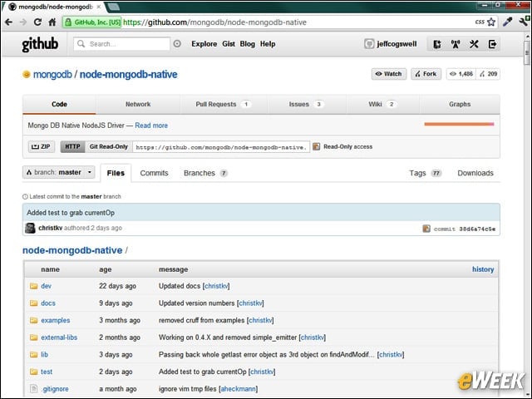The width and height of the screenshot is (532, 399).
Task: Click the dev folder icon
Action: pyautogui.click(x=33, y=286)
